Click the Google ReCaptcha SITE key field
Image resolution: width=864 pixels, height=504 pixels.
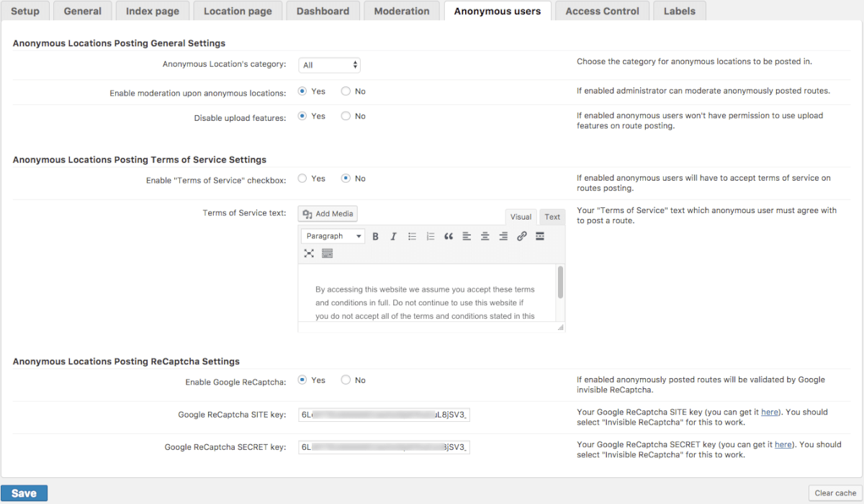pos(384,415)
